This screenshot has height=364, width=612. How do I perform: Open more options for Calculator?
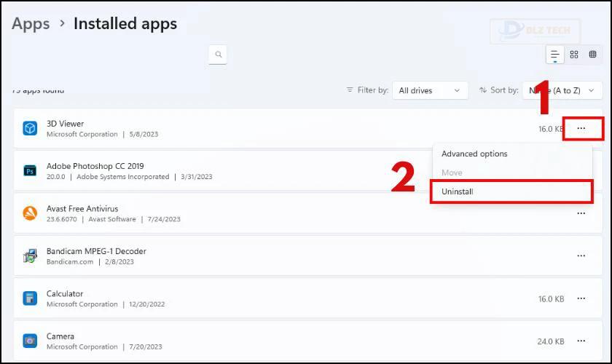[x=581, y=298]
